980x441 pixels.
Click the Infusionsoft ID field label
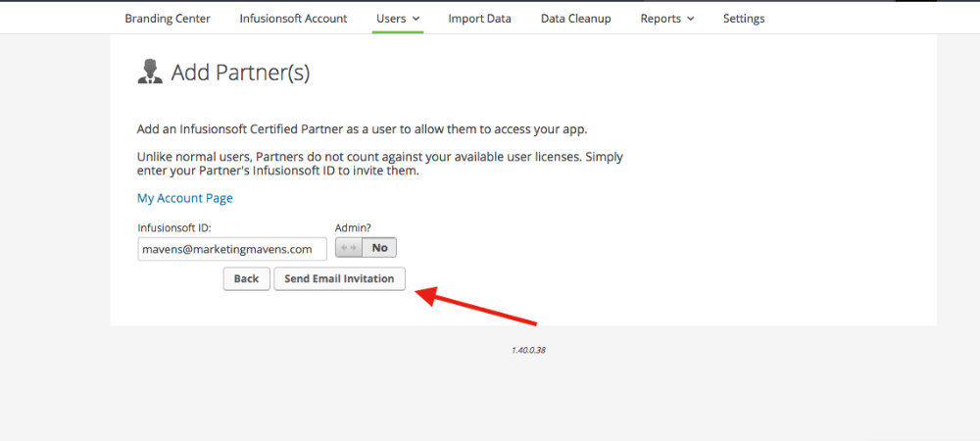click(174, 228)
